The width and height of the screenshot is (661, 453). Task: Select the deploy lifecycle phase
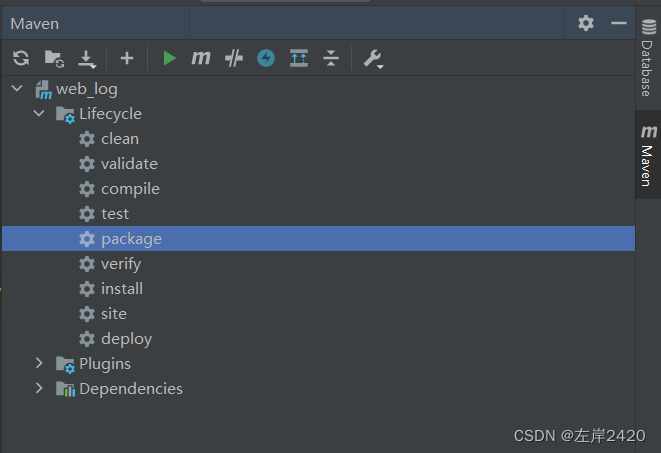pos(318,339)
